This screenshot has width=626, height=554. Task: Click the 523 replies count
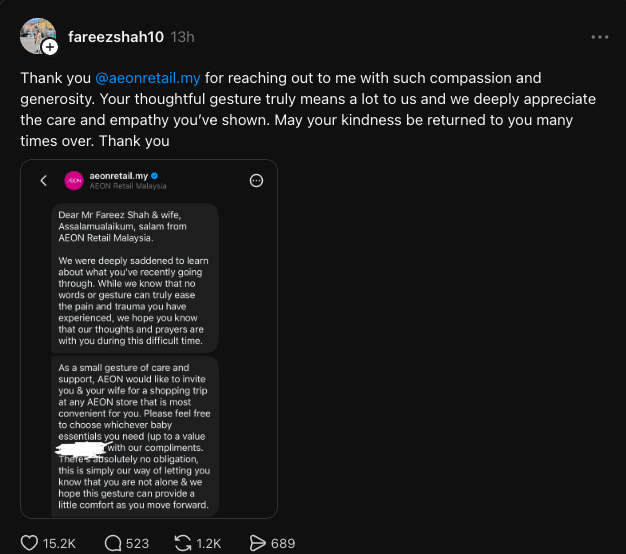coord(137,543)
